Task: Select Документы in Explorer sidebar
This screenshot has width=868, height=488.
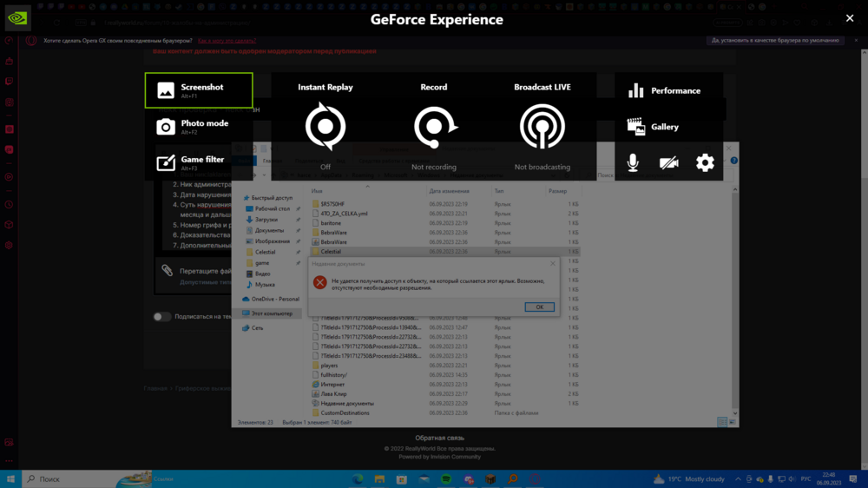Action: [269, 230]
